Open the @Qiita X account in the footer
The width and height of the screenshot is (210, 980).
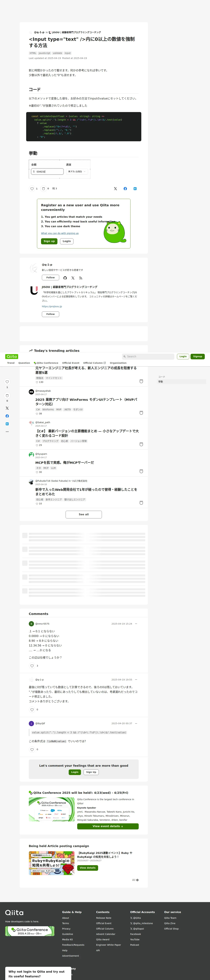135,918
